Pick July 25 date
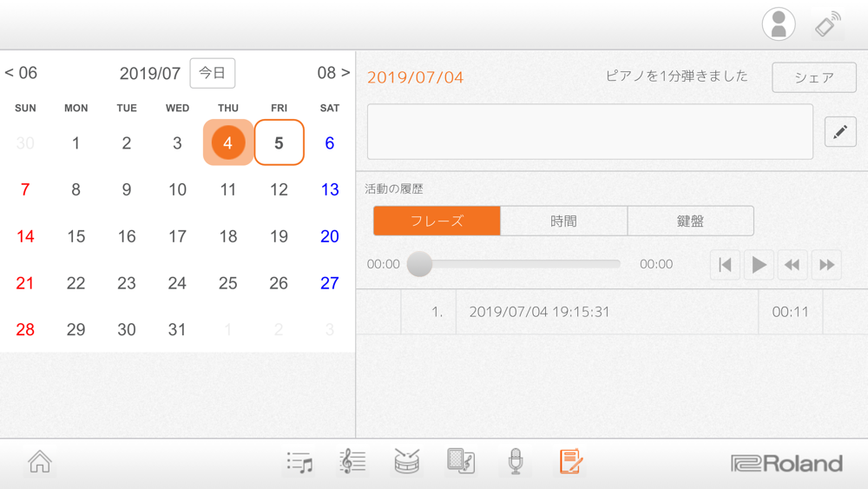 228,283
